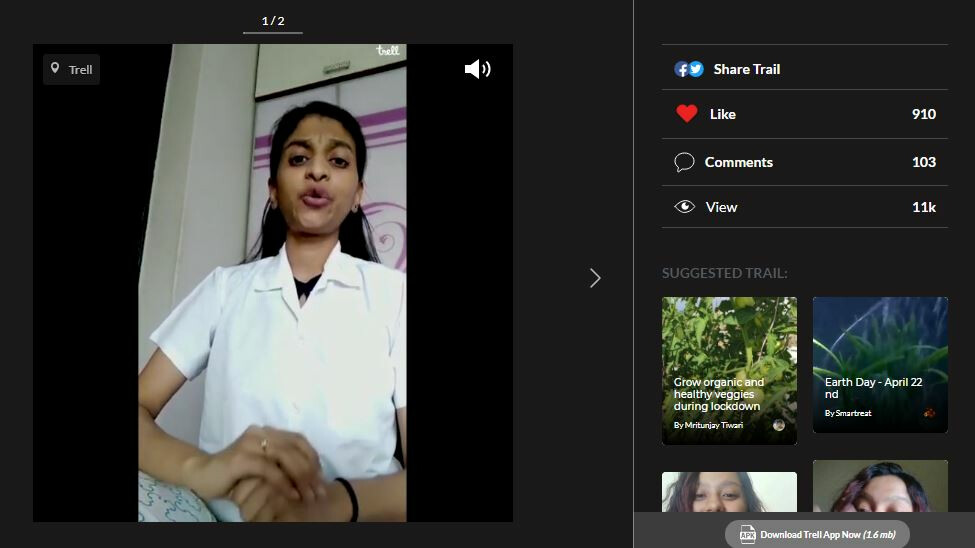Click the Trell watermark logo on video
975x548 pixels.
point(388,51)
